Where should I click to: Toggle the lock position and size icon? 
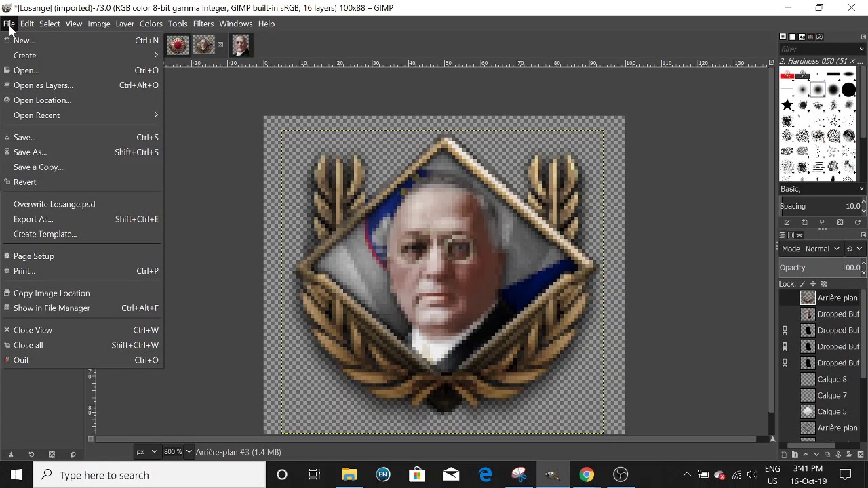(x=813, y=284)
